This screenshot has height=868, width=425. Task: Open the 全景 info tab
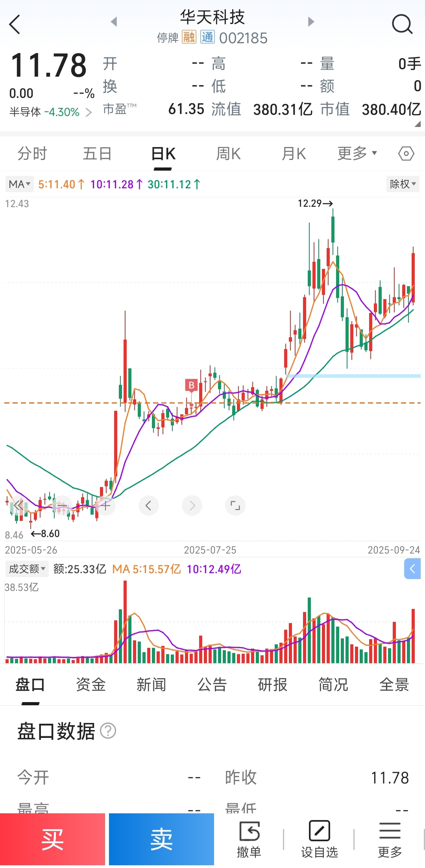(x=394, y=685)
